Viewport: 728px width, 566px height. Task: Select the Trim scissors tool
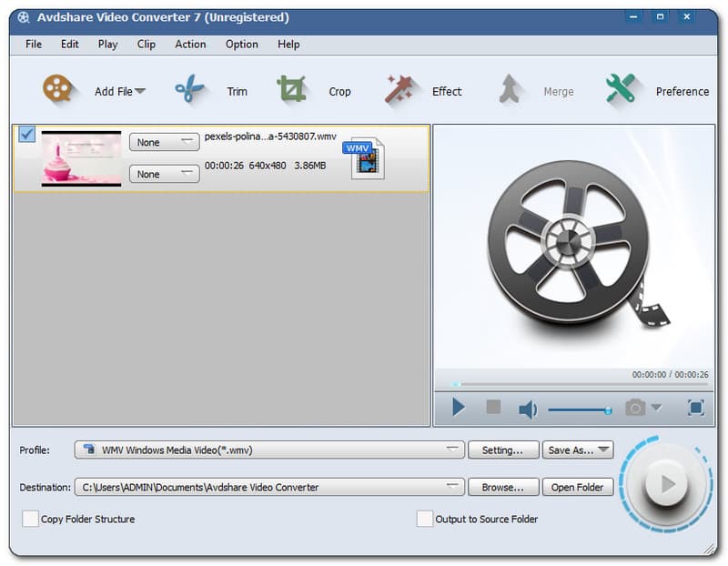coord(190,90)
